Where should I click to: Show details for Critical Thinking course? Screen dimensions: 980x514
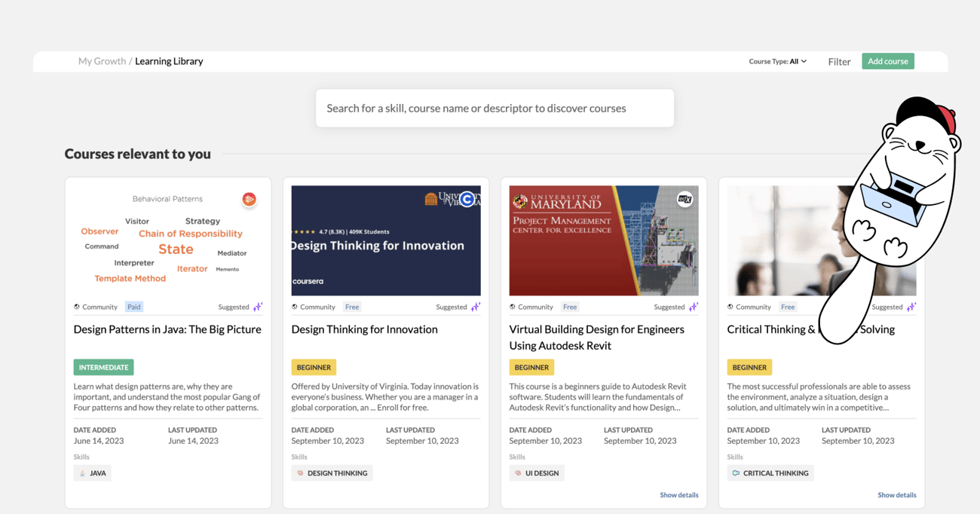(896, 495)
